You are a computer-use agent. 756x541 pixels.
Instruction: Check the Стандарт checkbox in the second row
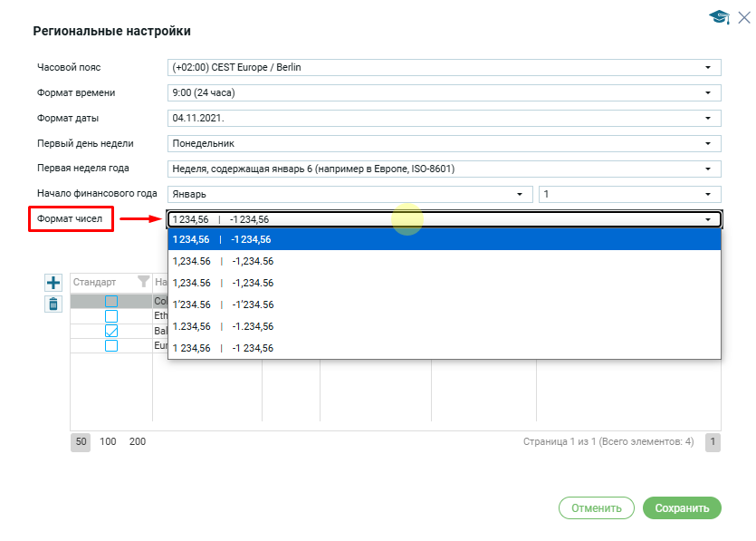tap(111, 316)
